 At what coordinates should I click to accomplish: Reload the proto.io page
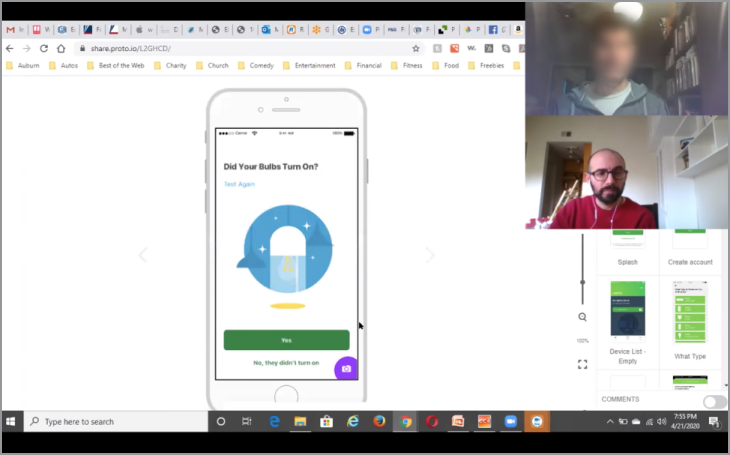pyautogui.click(x=44, y=48)
